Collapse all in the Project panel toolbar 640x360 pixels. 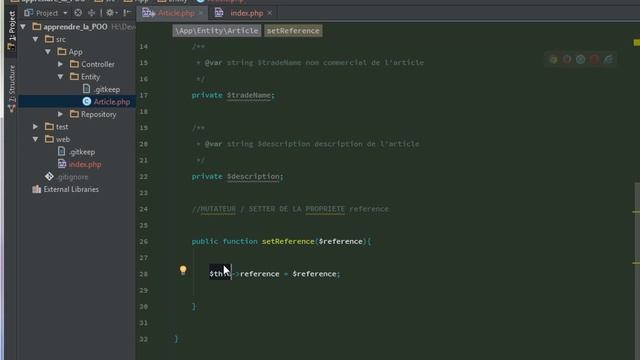pyautogui.click(x=91, y=13)
